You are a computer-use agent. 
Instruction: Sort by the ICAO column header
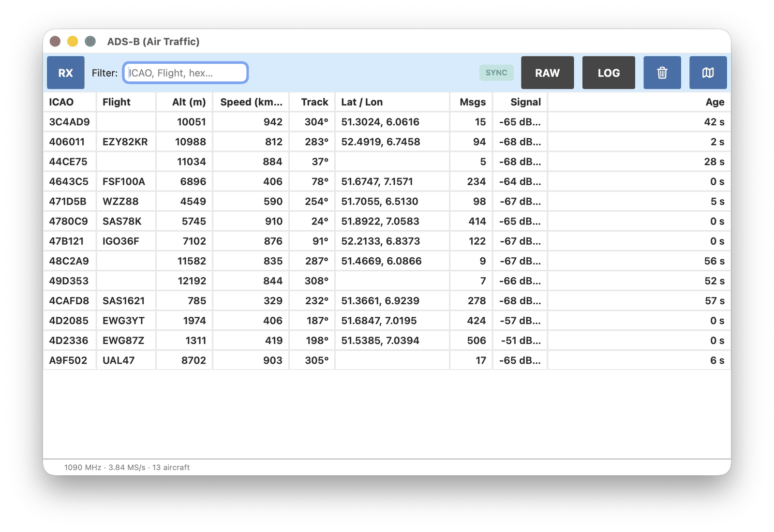pos(70,102)
